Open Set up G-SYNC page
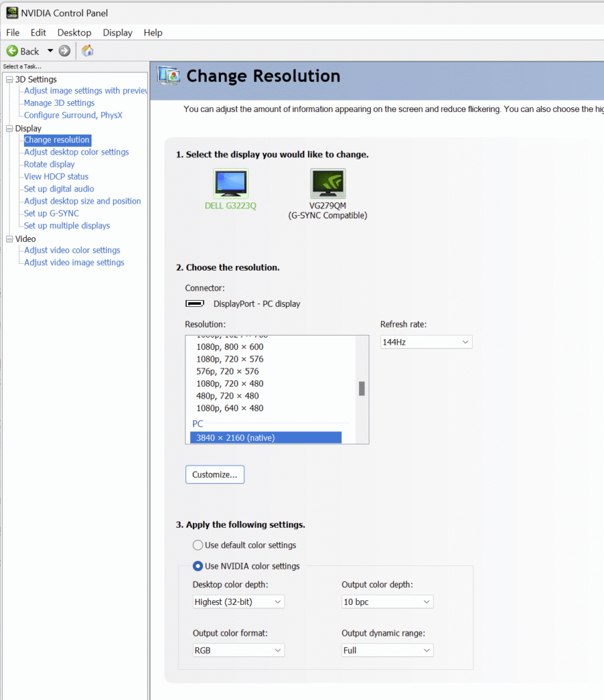604x700 pixels. [x=51, y=213]
